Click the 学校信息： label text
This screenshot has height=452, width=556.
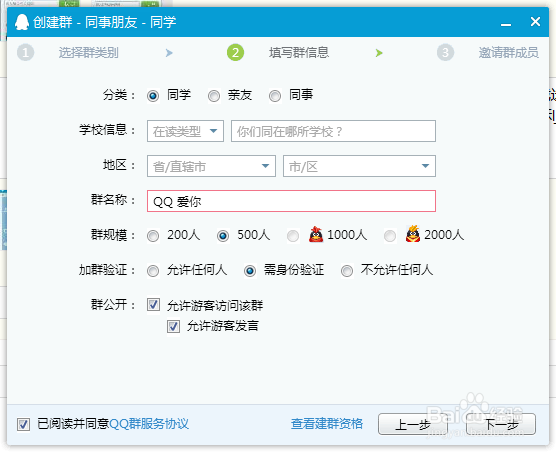pyautogui.click(x=107, y=130)
